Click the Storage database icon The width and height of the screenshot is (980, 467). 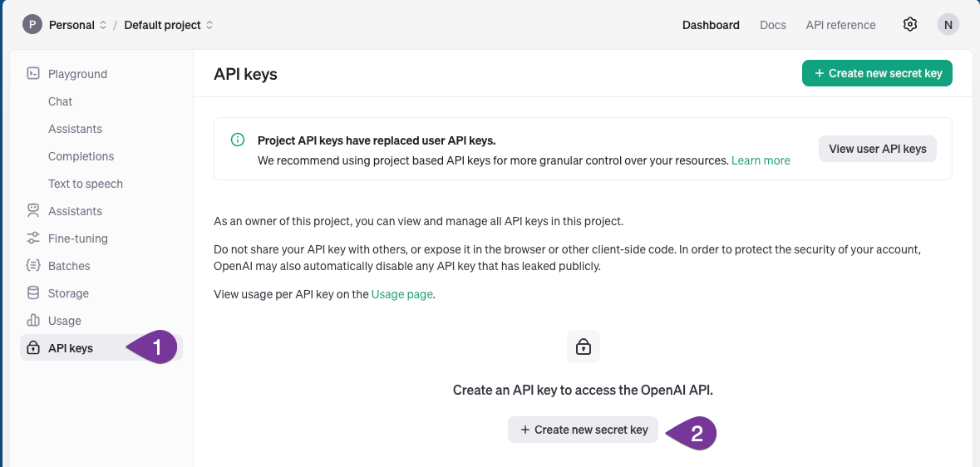tap(33, 293)
